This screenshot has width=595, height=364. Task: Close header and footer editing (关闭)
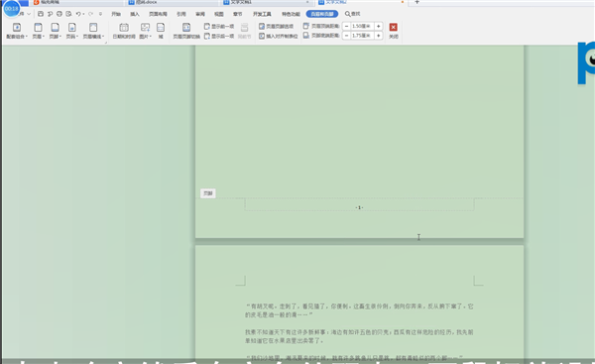(x=394, y=31)
